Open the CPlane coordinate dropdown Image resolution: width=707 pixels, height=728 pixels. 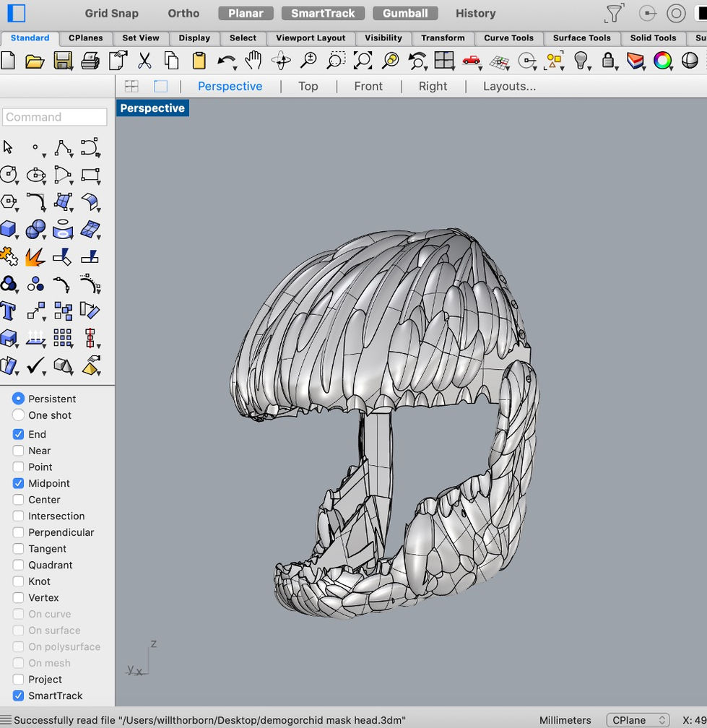tap(638, 720)
